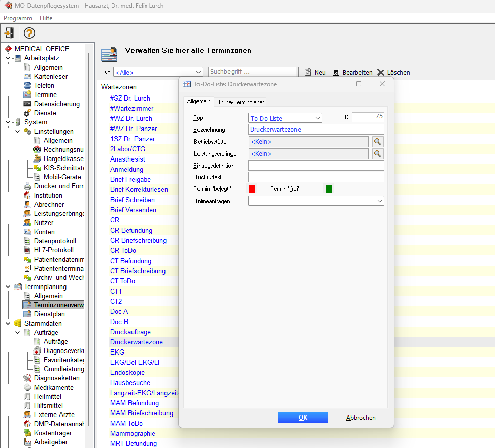
Task: Click the Neu toolbar icon
Action: pos(308,72)
